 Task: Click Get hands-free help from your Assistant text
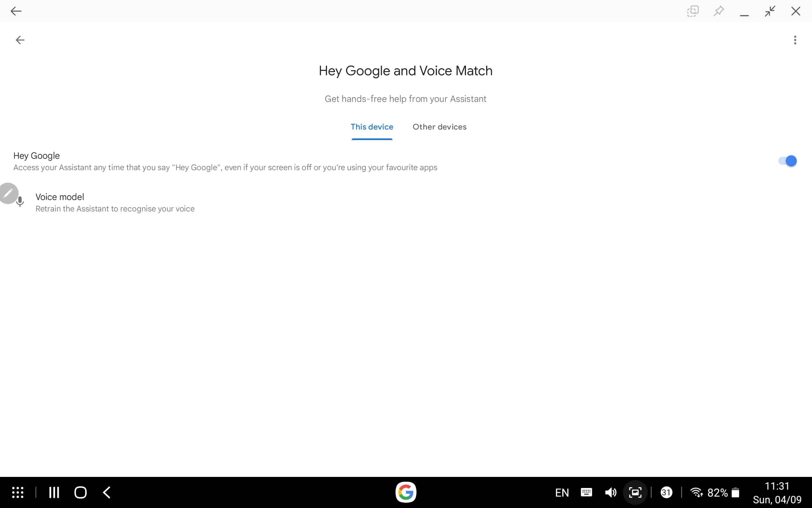405,99
